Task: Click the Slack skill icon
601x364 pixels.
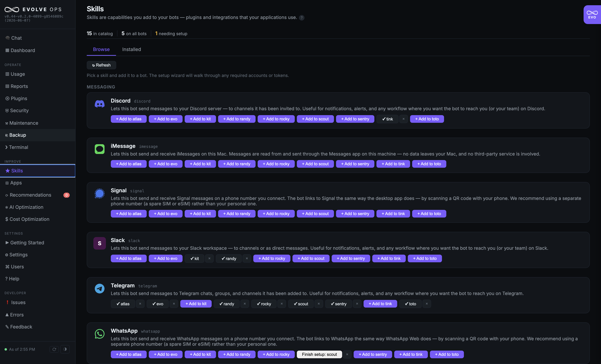Action: [99, 243]
